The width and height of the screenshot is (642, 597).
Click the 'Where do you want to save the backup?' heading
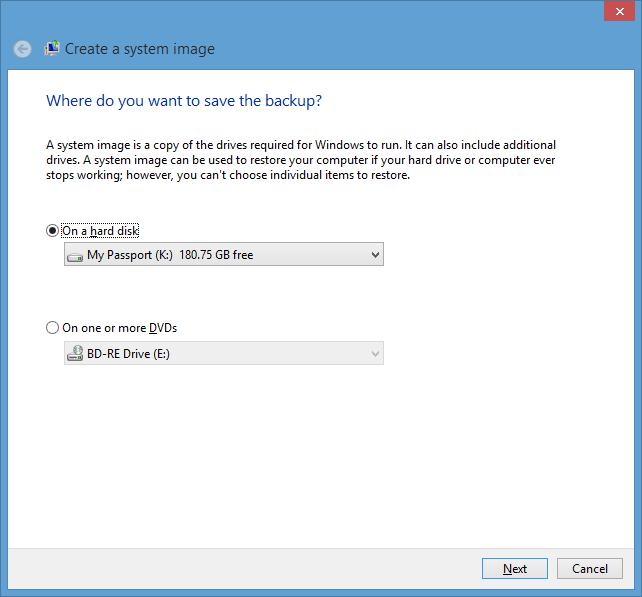tap(184, 101)
